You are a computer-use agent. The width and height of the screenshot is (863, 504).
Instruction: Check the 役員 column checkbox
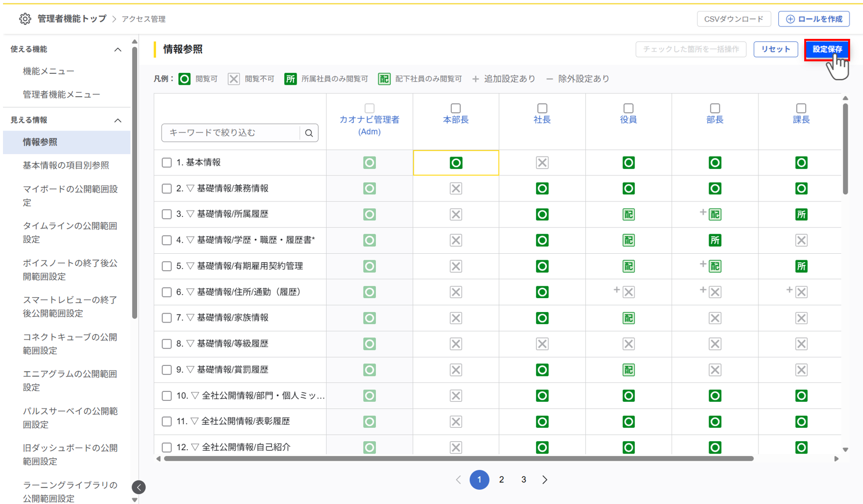click(629, 108)
